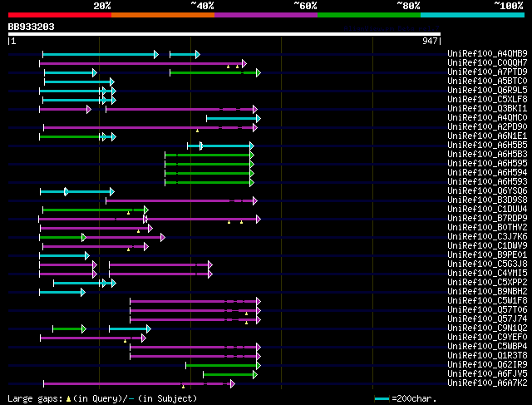
Task: Click the UniRef100_Q1R3T8 label
Action: (x=487, y=356)
